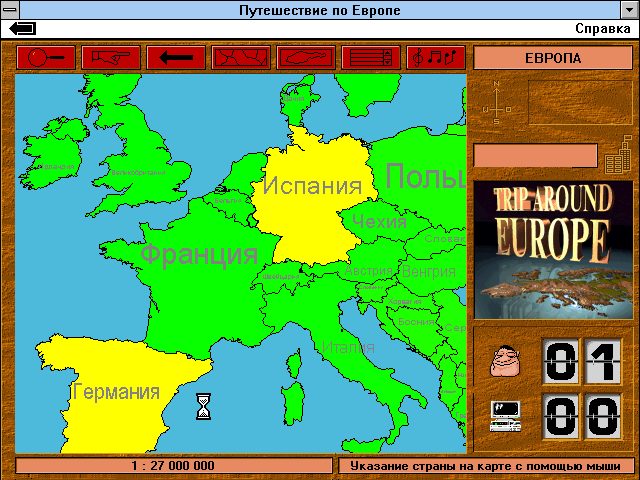Click the player score tens digit showing 0
Image resolution: width=640 pixels, height=480 pixels.
pos(560,361)
